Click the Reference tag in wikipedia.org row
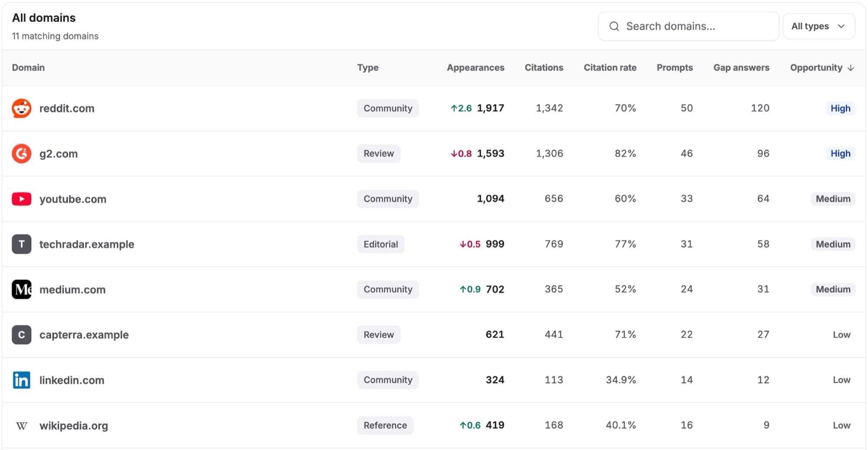 pyautogui.click(x=385, y=425)
